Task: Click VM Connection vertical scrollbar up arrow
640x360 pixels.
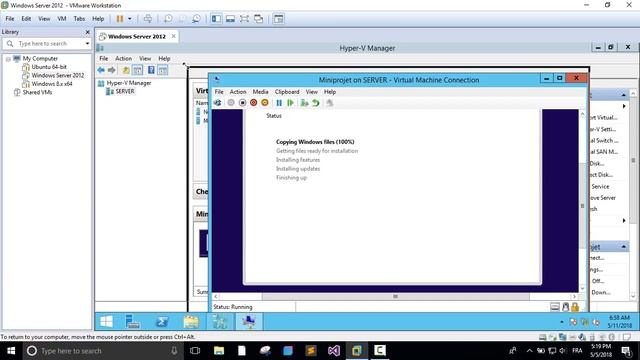Action: click(x=582, y=114)
